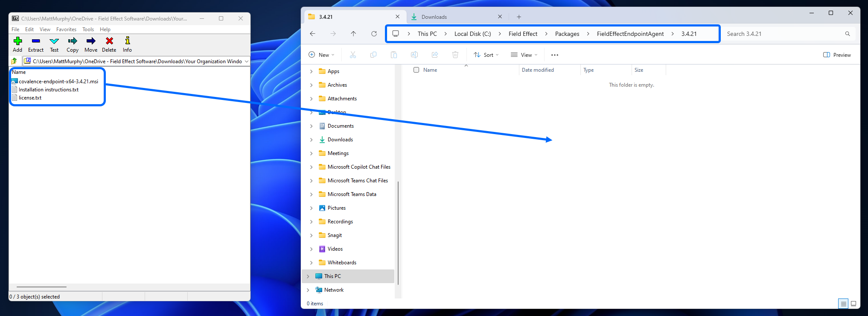Image resolution: width=868 pixels, height=316 pixels.
Task: Click This PC in address breadcrumb
Action: click(x=427, y=34)
